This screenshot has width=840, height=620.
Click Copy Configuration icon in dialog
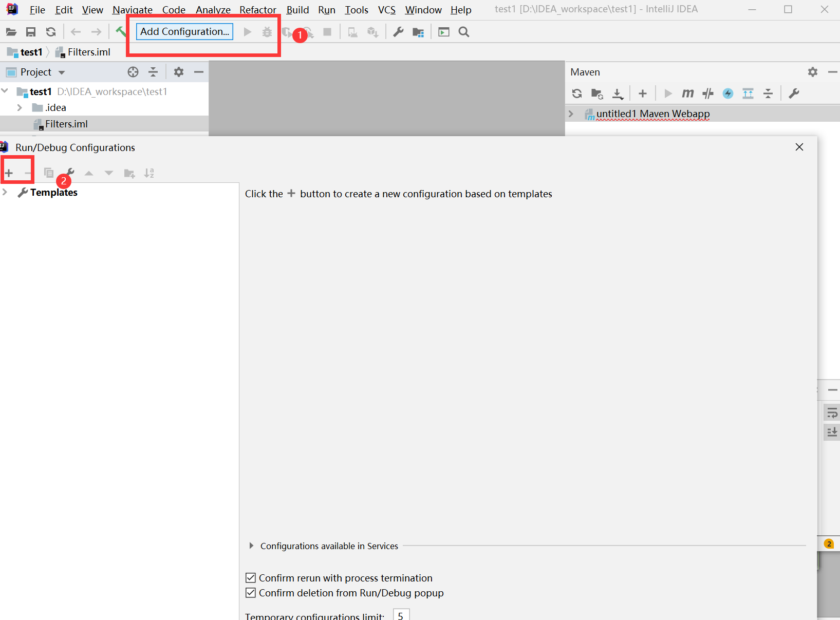49,173
